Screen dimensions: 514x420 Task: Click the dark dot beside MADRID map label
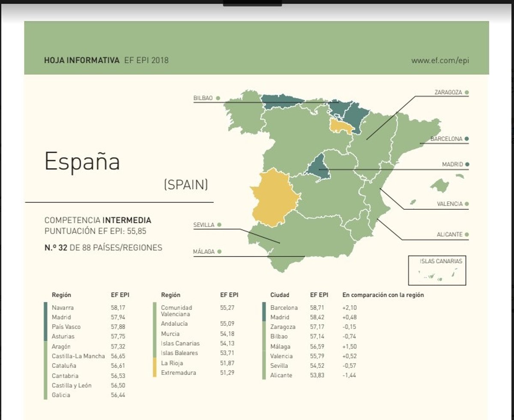[x=467, y=164]
